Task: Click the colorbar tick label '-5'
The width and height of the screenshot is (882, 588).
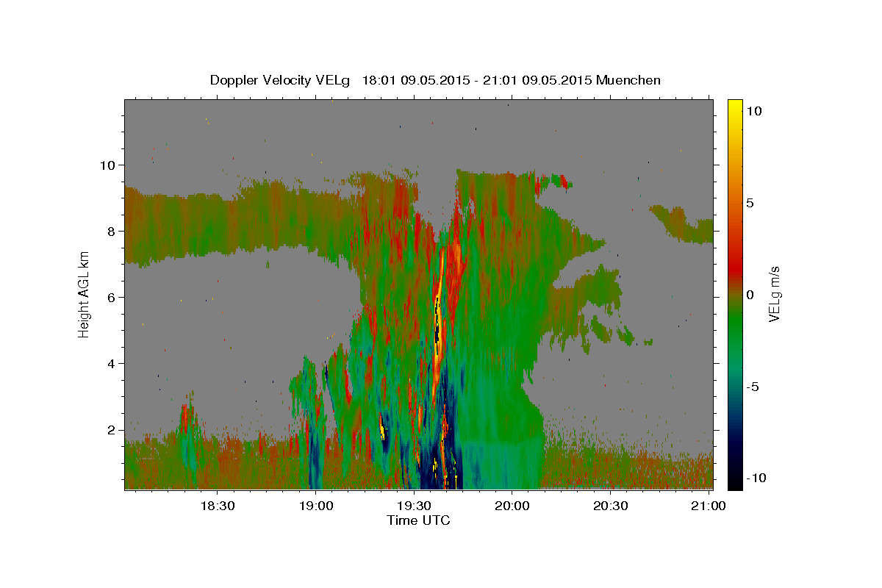Action: click(x=753, y=387)
